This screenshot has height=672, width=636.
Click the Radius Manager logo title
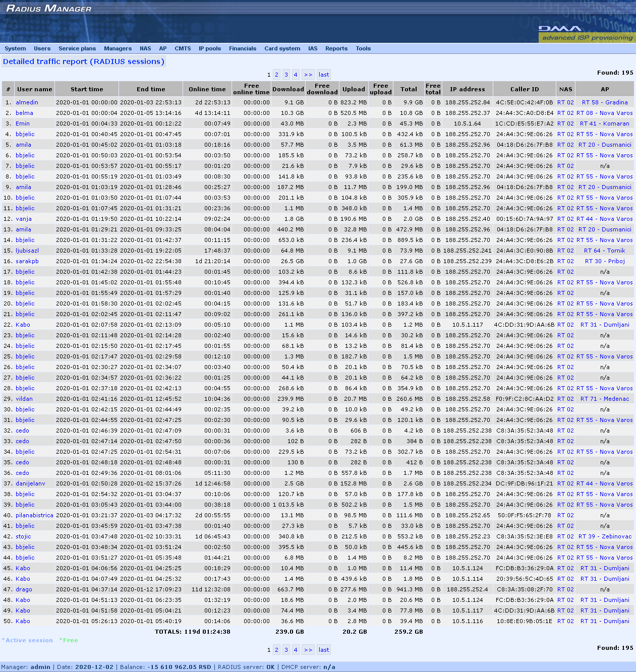click(49, 9)
